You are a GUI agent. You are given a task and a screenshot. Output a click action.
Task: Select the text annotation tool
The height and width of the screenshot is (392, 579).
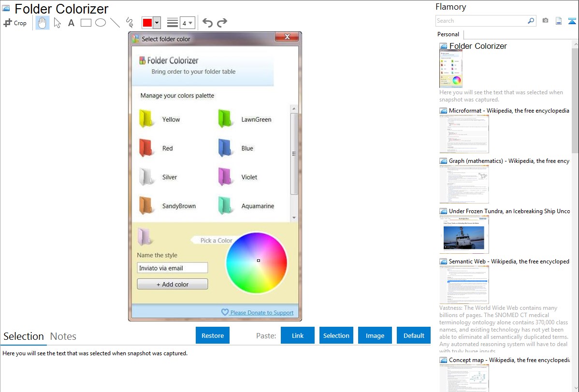(71, 23)
